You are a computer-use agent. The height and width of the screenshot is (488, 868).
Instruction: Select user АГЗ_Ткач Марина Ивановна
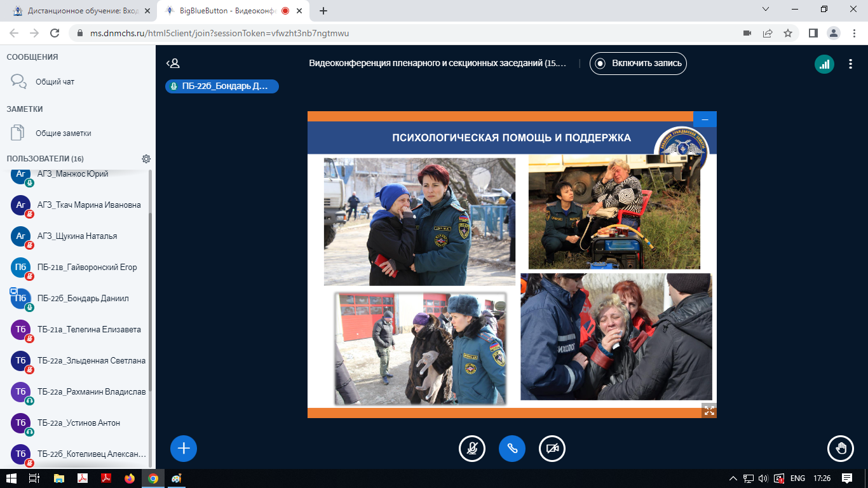(89, 205)
